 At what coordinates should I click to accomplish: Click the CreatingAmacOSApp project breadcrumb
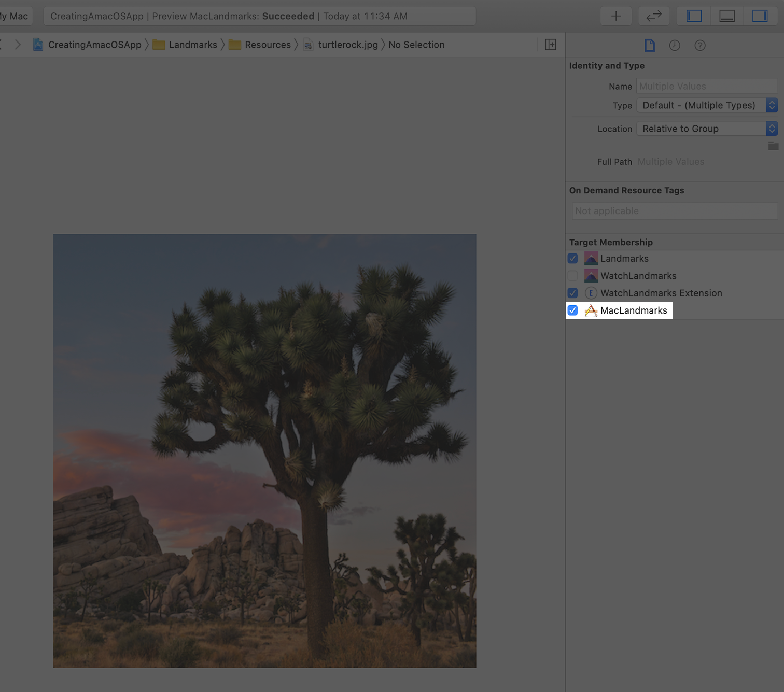click(x=94, y=45)
